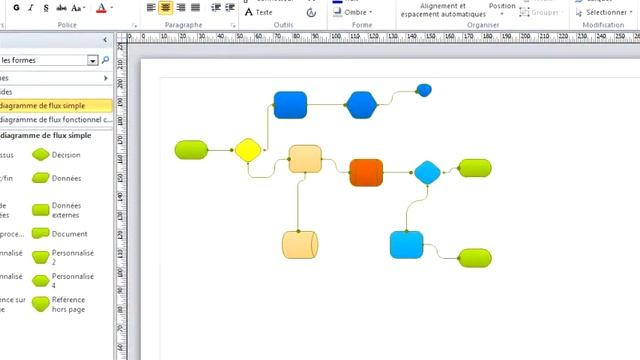The image size is (640, 360).
Task: Open the Sélectionner dropdown
Action: coord(605,13)
